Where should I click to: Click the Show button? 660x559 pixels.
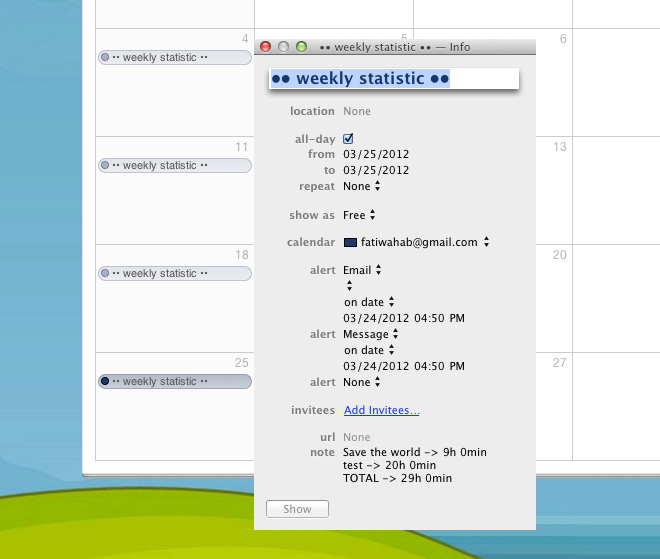(297, 509)
